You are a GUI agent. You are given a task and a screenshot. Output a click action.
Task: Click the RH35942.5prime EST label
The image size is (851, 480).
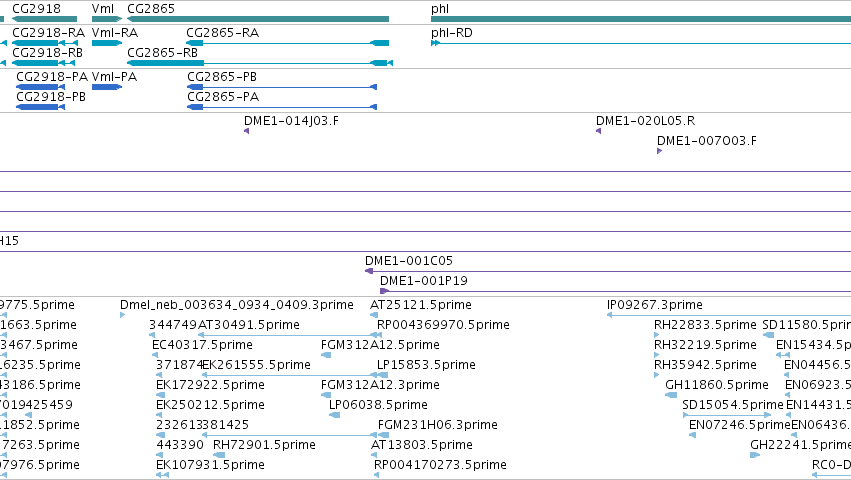[705, 365]
